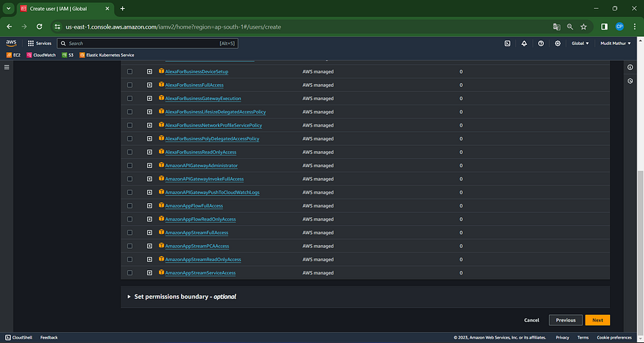The height and width of the screenshot is (343, 644).
Task: Open the tab search dropdown arrow
Action: (8, 9)
